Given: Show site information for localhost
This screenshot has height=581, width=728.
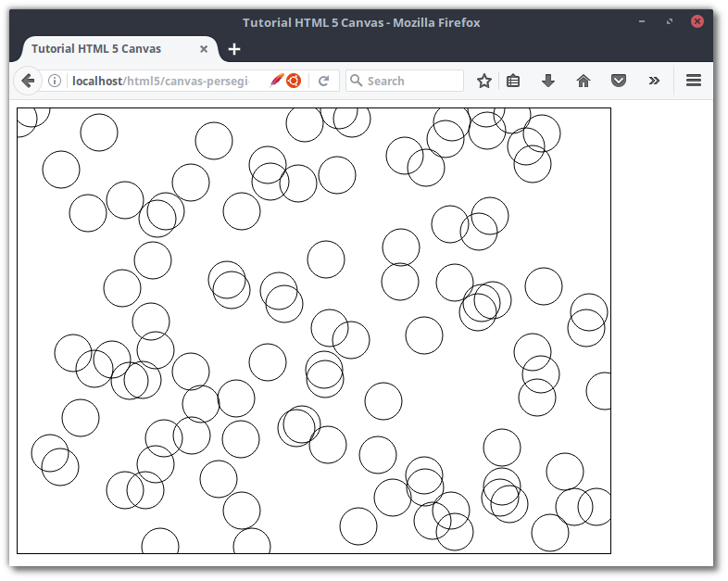Looking at the screenshot, I should click(x=55, y=81).
